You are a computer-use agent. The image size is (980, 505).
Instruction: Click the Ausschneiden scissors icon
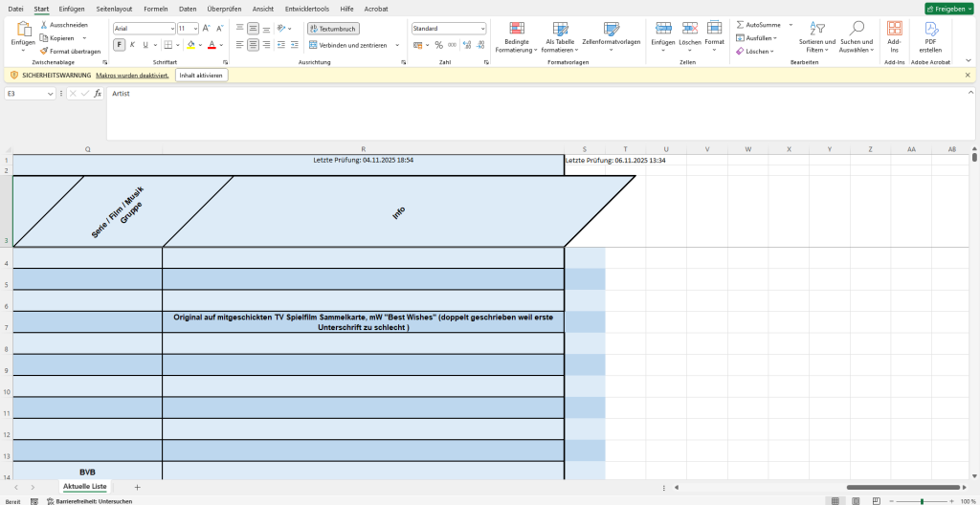[x=43, y=25]
